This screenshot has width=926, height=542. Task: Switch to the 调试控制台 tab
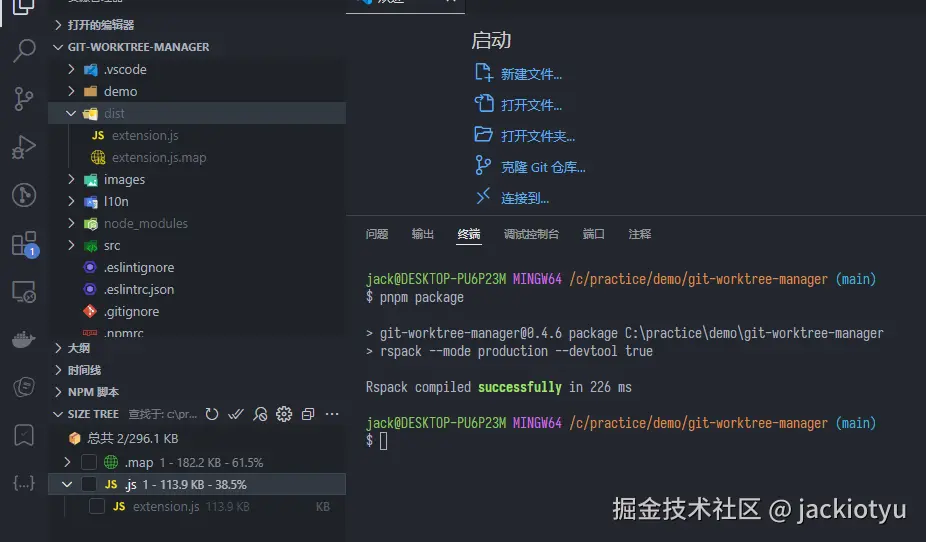click(x=531, y=234)
